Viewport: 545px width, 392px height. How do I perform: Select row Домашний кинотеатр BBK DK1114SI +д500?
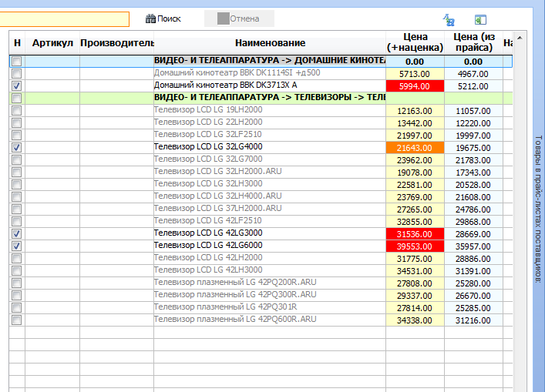click(261, 74)
